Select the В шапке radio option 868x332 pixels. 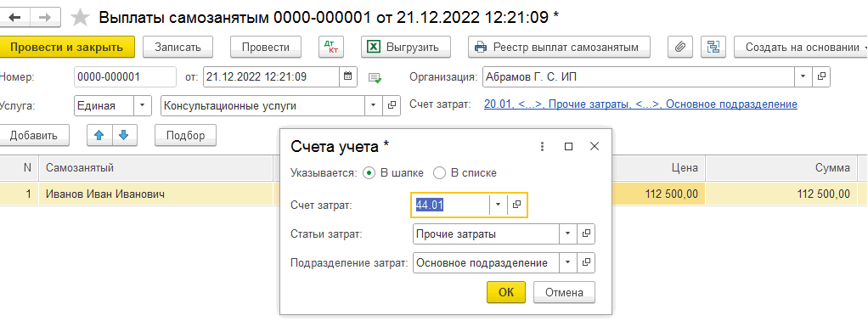(x=393, y=172)
